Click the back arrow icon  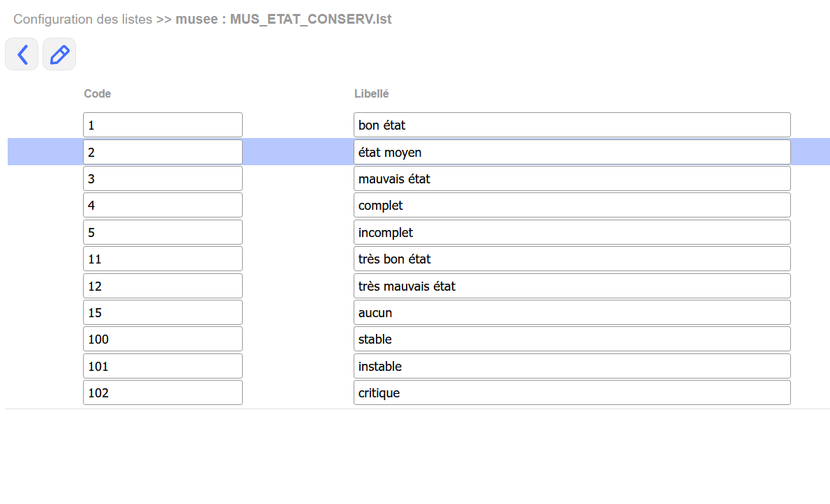[22, 54]
